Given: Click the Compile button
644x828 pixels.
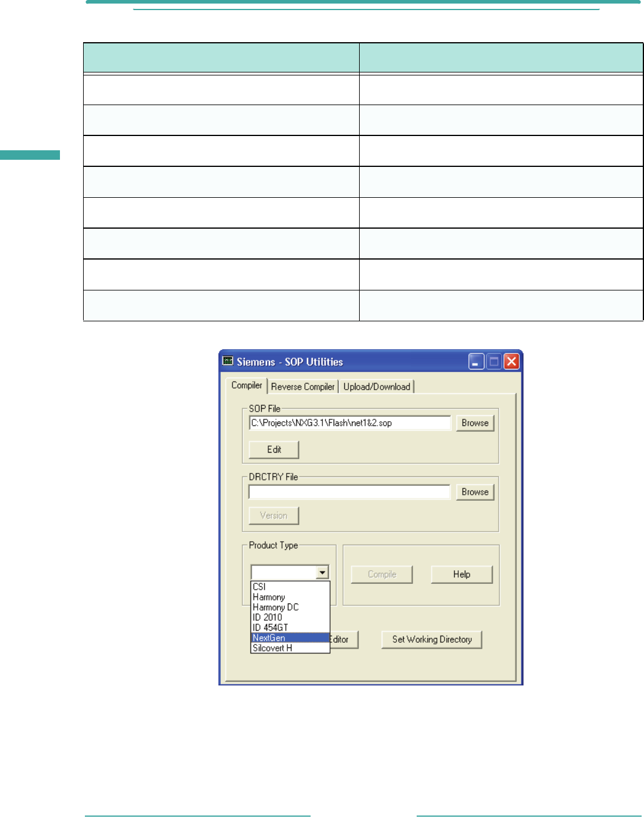Looking at the screenshot, I should [382, 574].
